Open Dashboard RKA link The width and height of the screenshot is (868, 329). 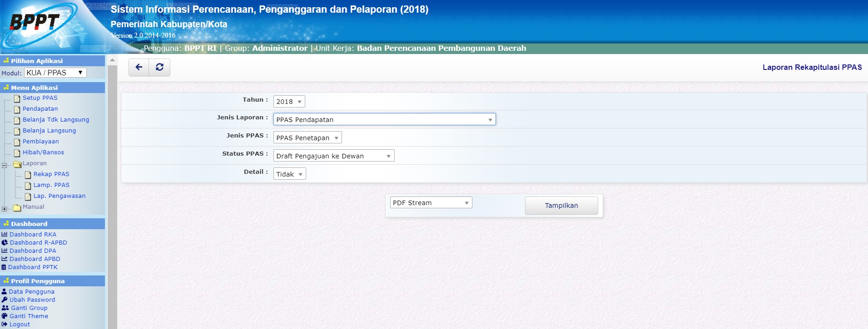33,234
